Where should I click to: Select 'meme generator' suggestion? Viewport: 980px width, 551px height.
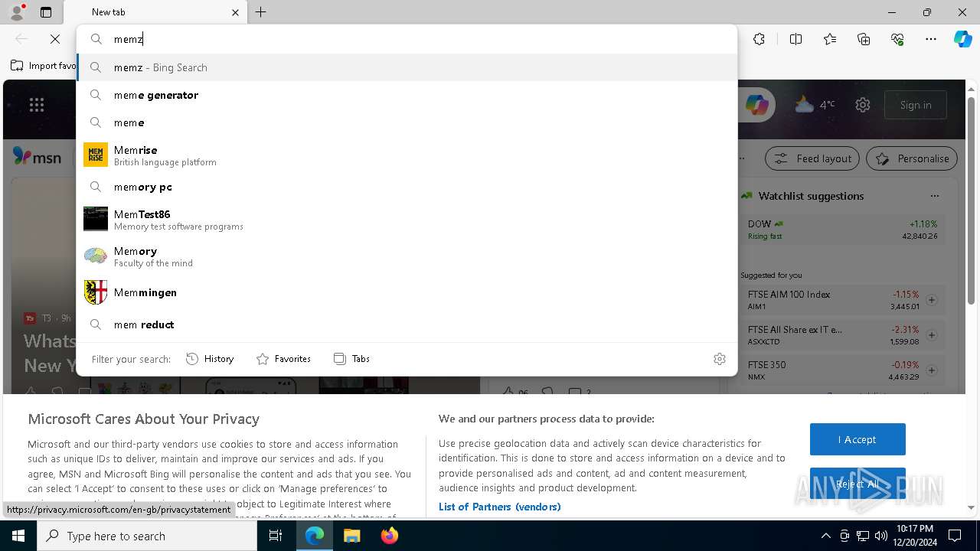[407, 95]
